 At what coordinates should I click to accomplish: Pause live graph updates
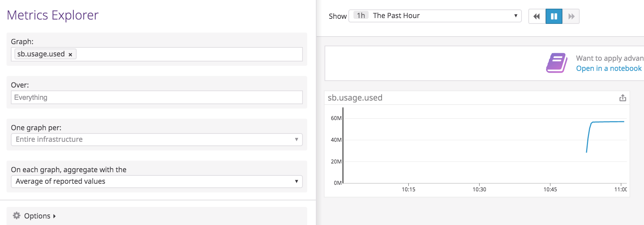554,16
